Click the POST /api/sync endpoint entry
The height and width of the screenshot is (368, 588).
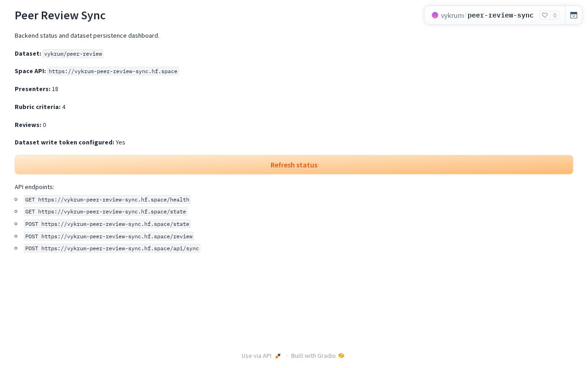tap(112, 248)
